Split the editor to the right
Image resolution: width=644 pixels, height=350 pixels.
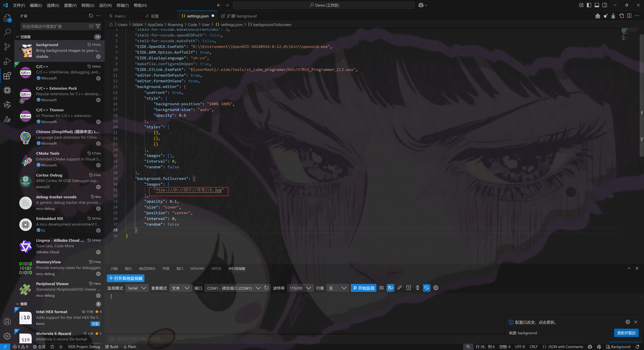point(629,16)
